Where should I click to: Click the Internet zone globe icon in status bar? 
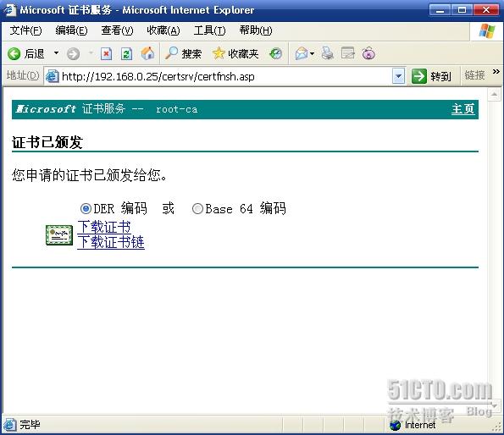click(395, 425)
